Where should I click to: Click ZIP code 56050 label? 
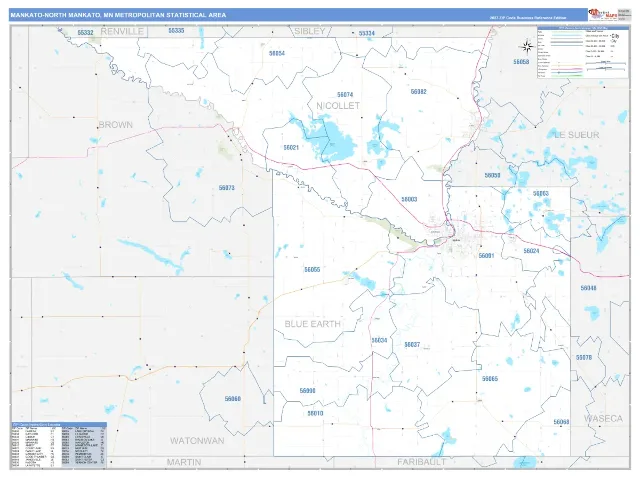492,176
